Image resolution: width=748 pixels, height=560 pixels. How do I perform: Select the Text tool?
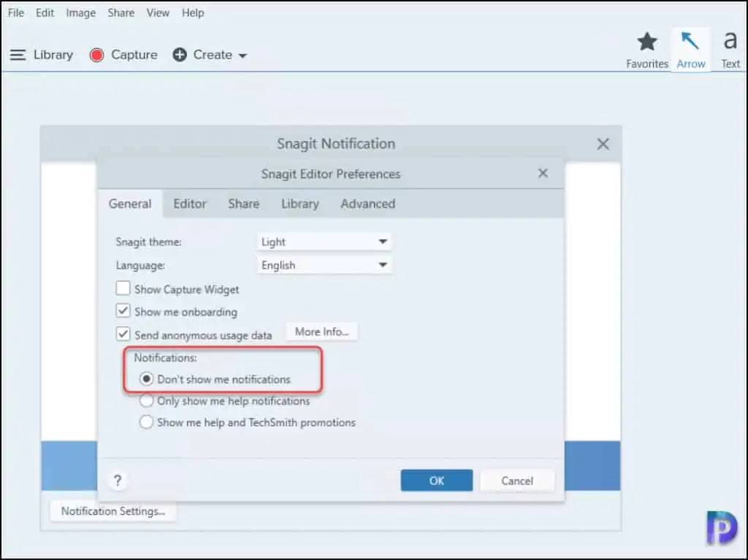coord(730,50)
